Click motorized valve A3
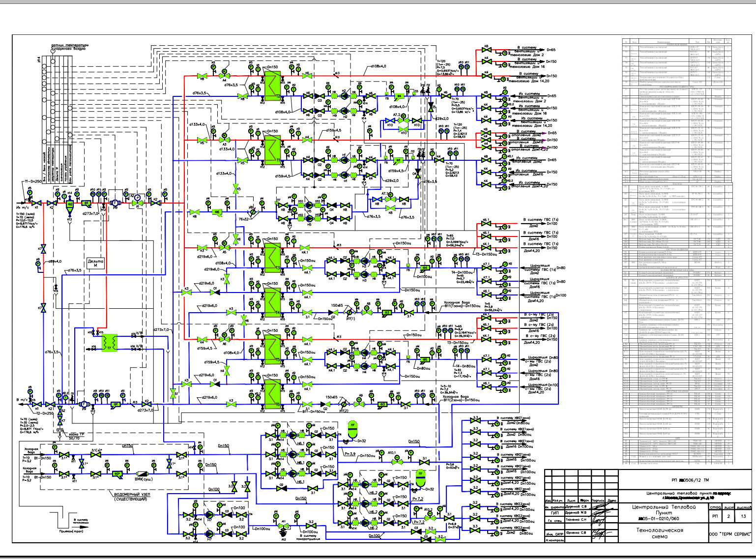756x559 pixels. coord(225,141)
